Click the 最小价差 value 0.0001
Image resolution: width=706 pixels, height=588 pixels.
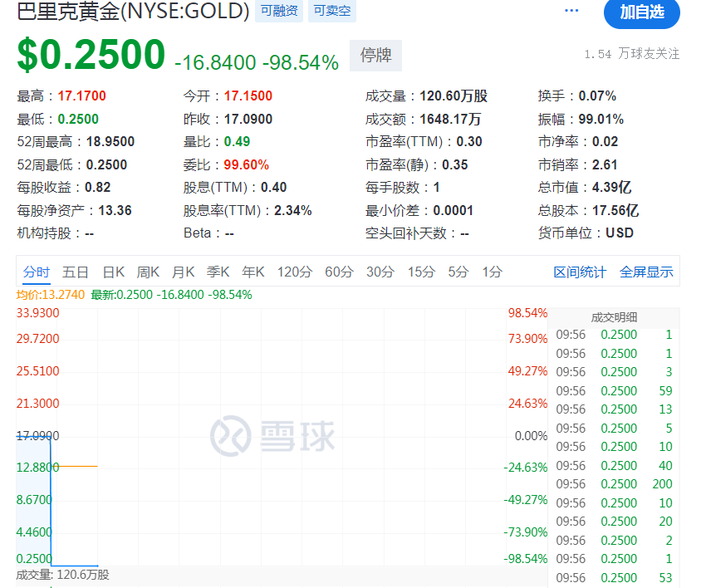(x=453, y=211)
